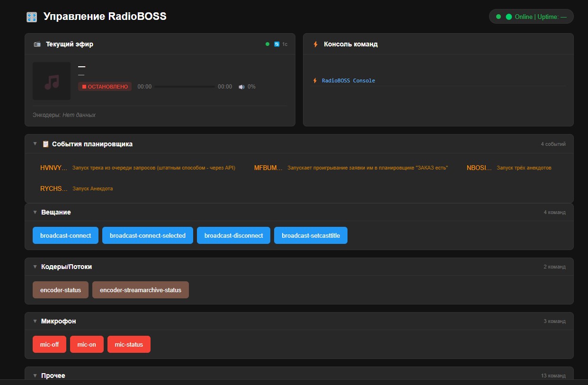This screenshot has height=385, width=588.
Task: Click the broadcast-disconnect button
Action: (x=233, y=235)
